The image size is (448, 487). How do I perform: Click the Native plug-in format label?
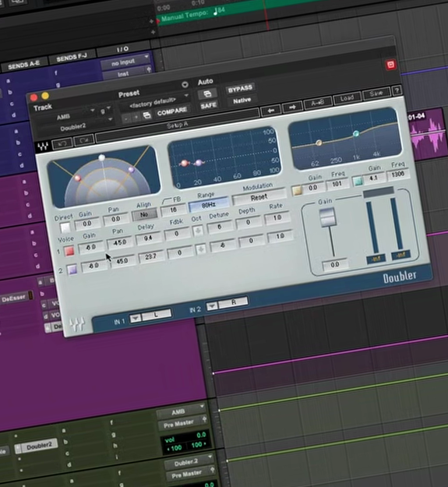(x=242, y=101)
